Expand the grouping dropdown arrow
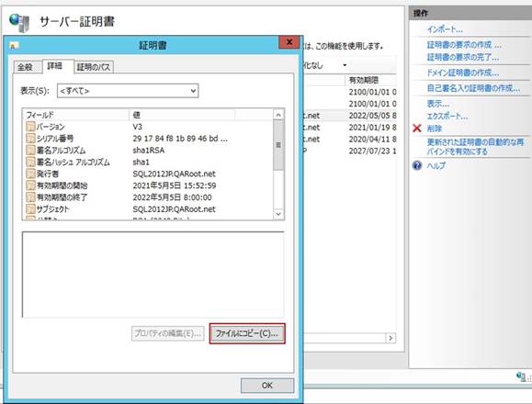The image size is (532, 404). point(345,65)
